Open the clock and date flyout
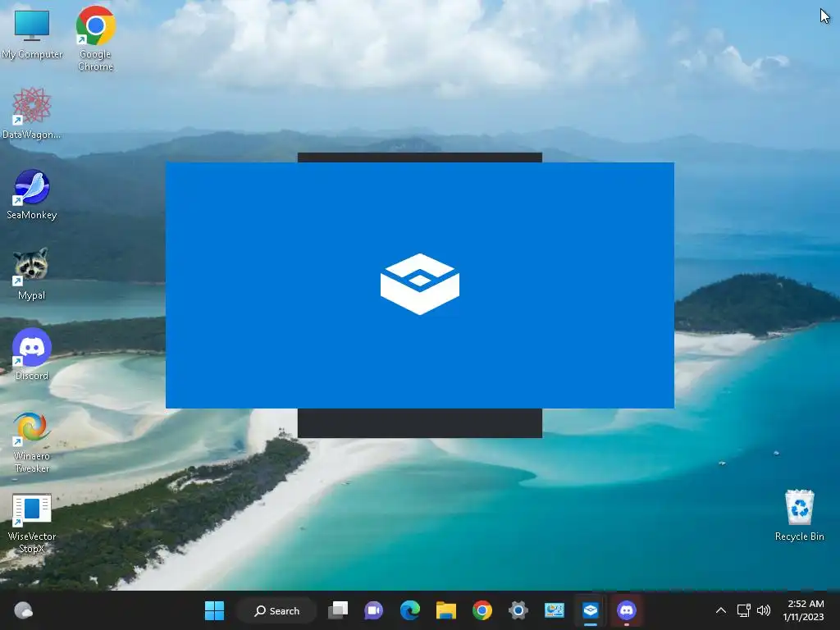 (x=804, y=610)
